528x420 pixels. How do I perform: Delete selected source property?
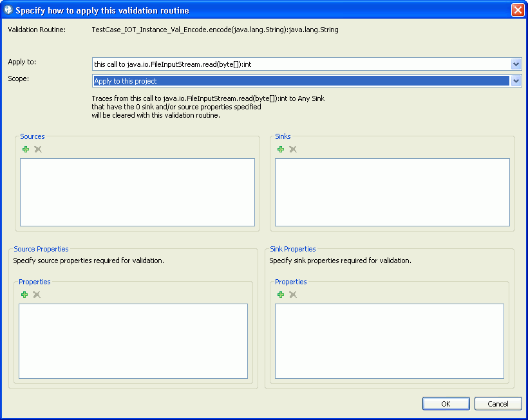[x=37, y=295]
